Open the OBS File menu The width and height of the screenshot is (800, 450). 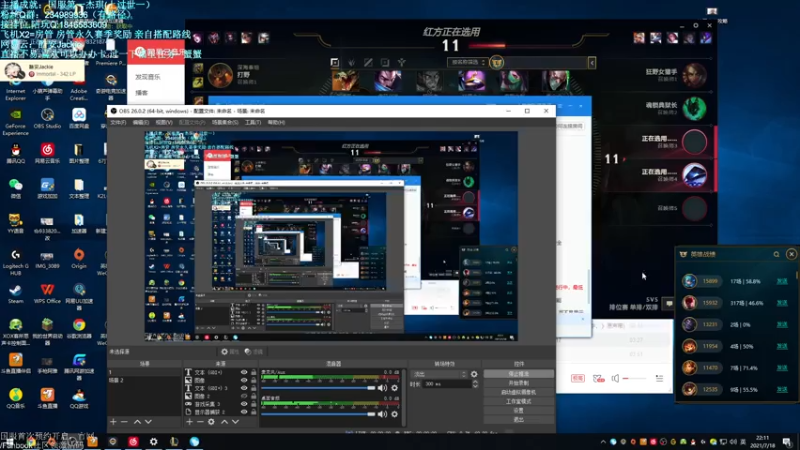click(x=118, y=122)
